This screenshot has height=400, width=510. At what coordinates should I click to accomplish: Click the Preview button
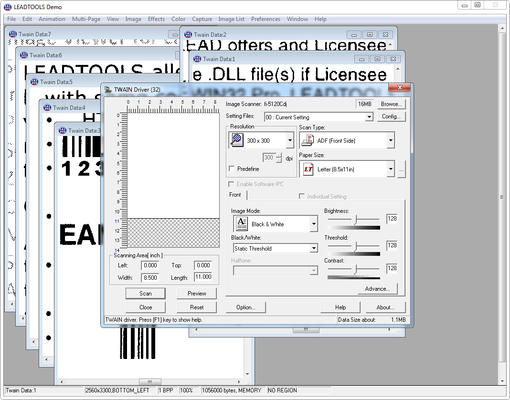pos(197,293)
